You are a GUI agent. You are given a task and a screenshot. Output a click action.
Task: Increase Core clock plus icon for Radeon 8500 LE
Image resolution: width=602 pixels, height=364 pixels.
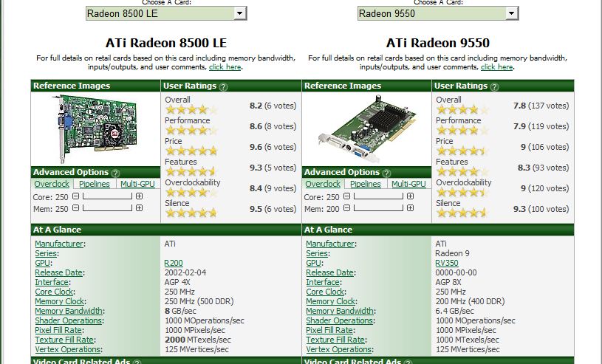pos(139,196)
